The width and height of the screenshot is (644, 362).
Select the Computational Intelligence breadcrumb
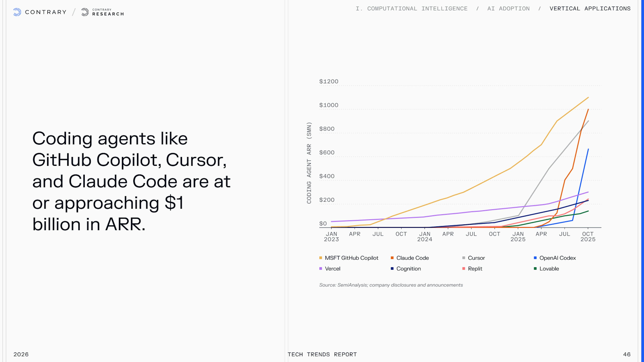click(412, 9)
